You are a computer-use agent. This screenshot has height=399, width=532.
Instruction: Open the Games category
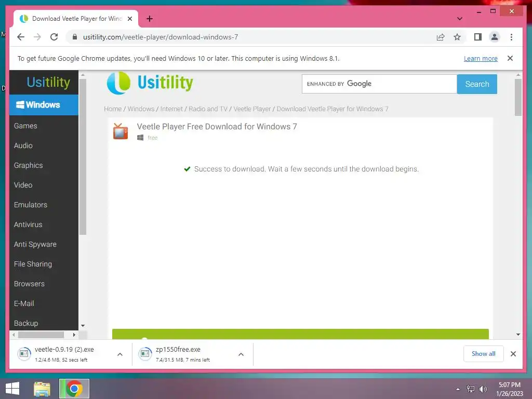point(25,126)
